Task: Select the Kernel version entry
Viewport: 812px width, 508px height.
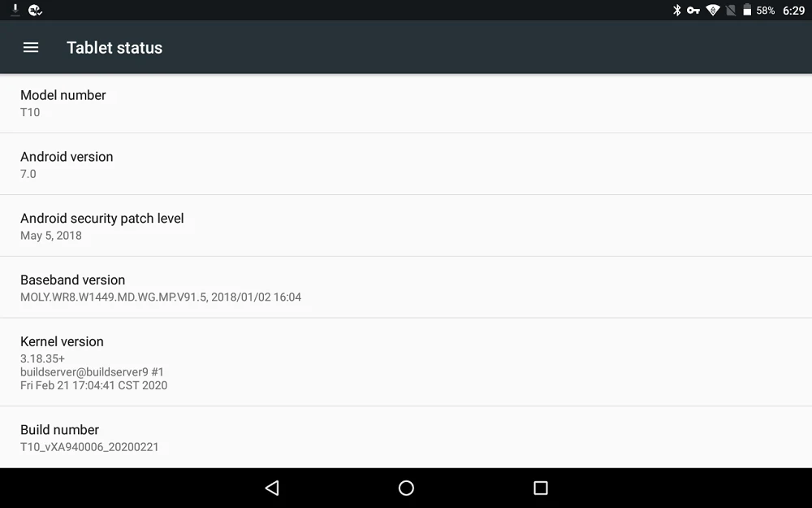Action: [x=406, y=363]
